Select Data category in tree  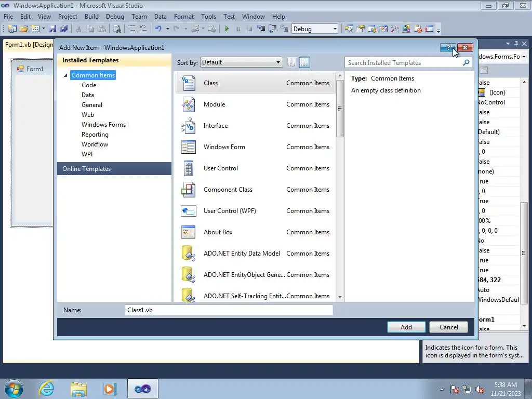tap(87, 95)
